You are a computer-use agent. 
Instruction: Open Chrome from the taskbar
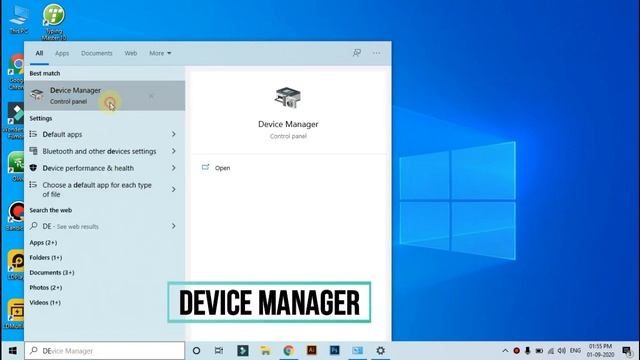coord(289,351)
